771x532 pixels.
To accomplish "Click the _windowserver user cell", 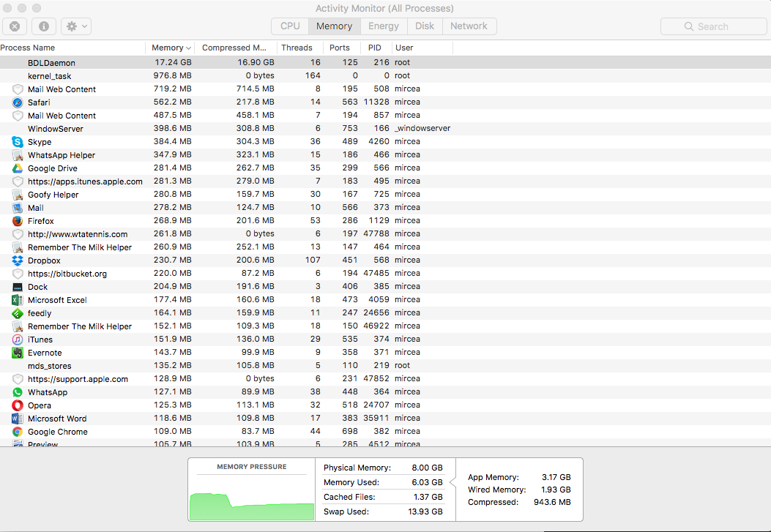I will point(422,128).
